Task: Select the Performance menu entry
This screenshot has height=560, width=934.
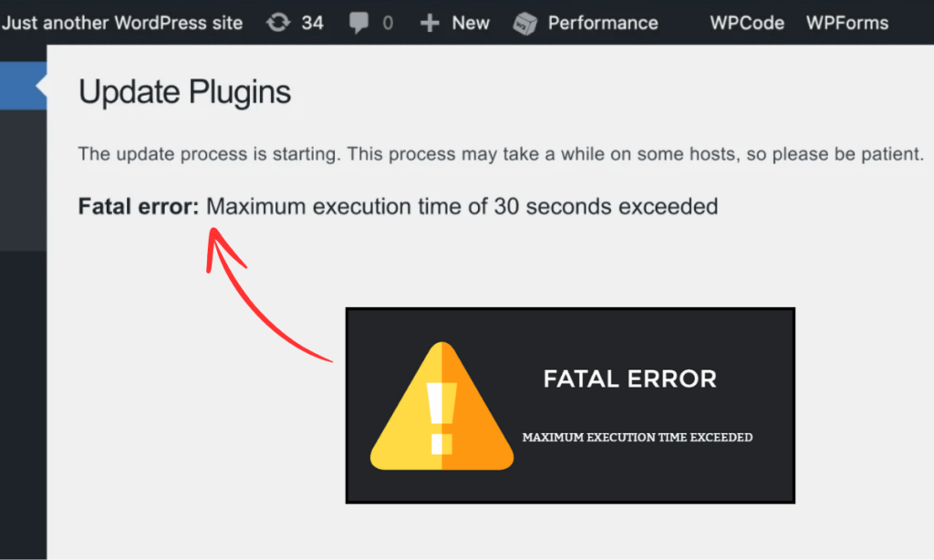Action: pyautogui.click(x=602, y=23)
